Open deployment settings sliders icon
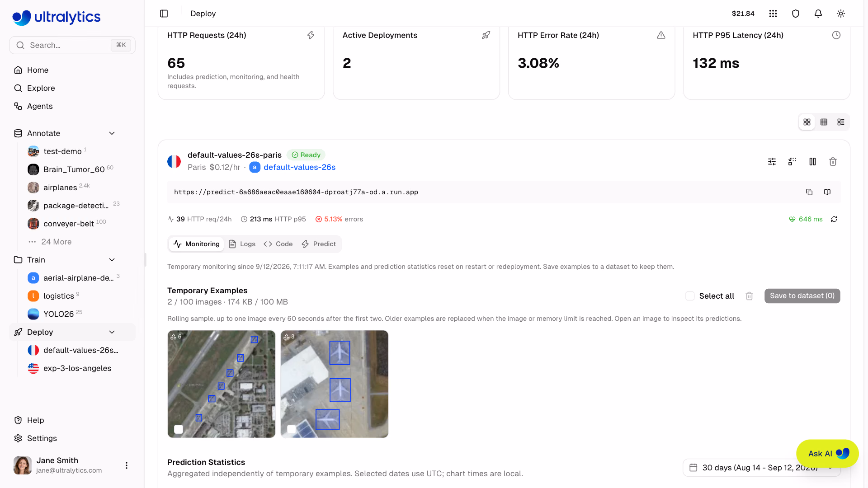Image resolution: width=868 pixels, height=488 pixels. tap(772, 161)
